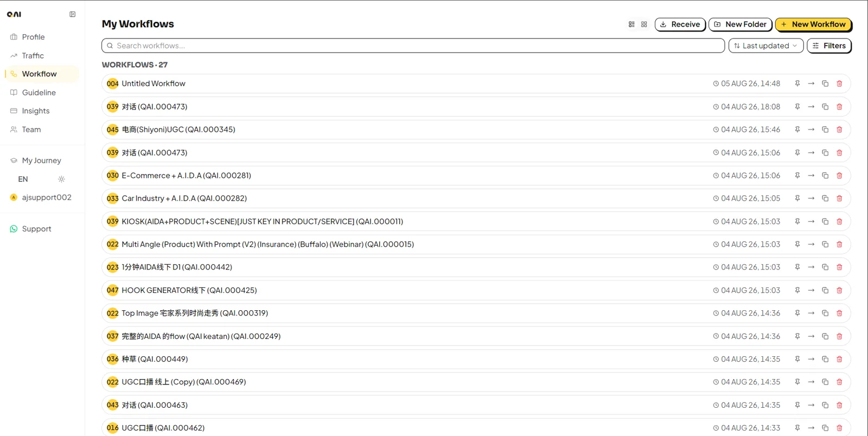
Task: Pin the UGC口播 线上 (Copy) workflow
Action: pyautogui.click(x=797, y=382)
